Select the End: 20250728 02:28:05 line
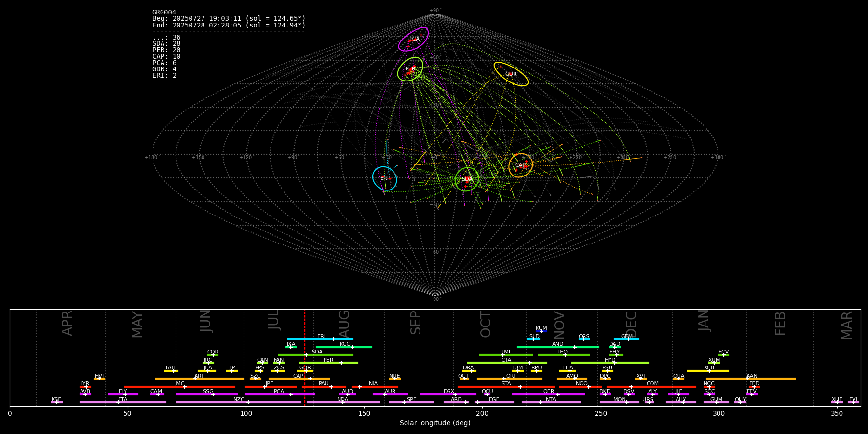 point(229,25)
